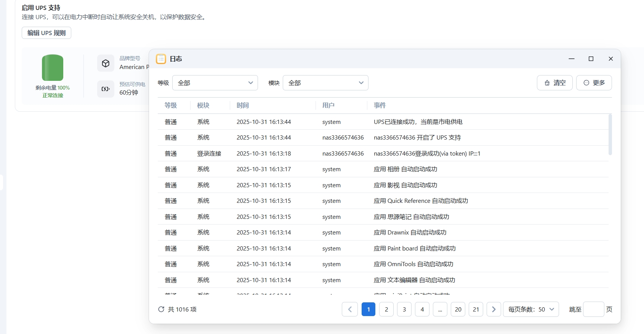Jump to page 2 of logs
The height and width of the screenshot is (334, 644).
[386, 309]
